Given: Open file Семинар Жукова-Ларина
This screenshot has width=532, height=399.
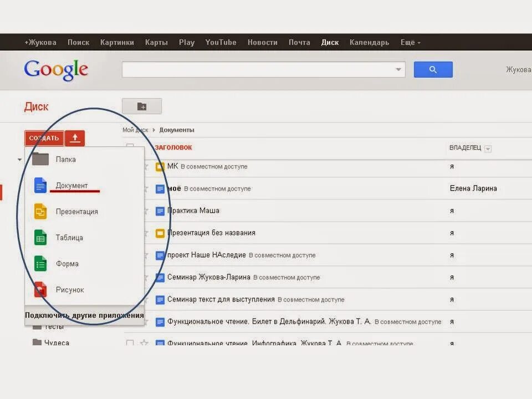Looking at the screenshot, I should click(209, 277).
